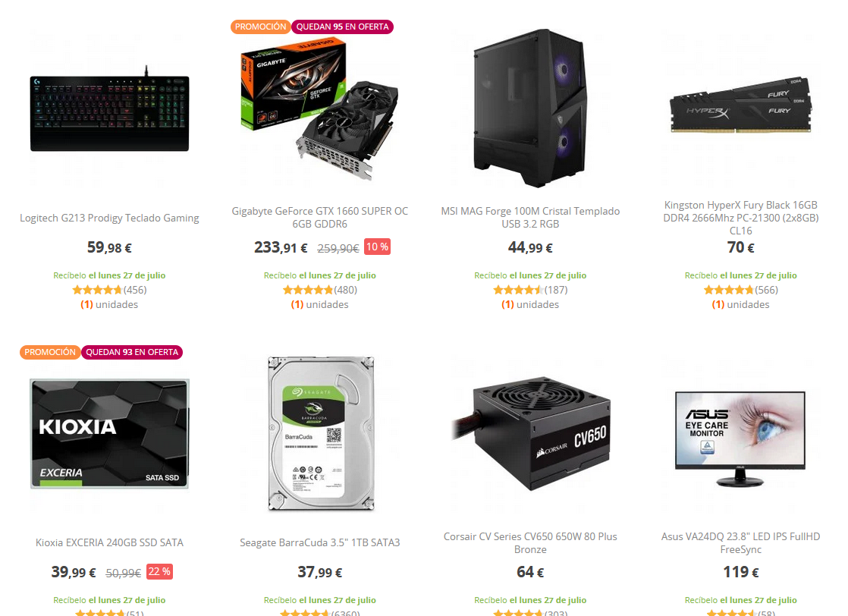The width and height of the screenshot is (848, 616).
Task: Open the Kioxia EXCERIA SSD image
Action: point(109,434)
